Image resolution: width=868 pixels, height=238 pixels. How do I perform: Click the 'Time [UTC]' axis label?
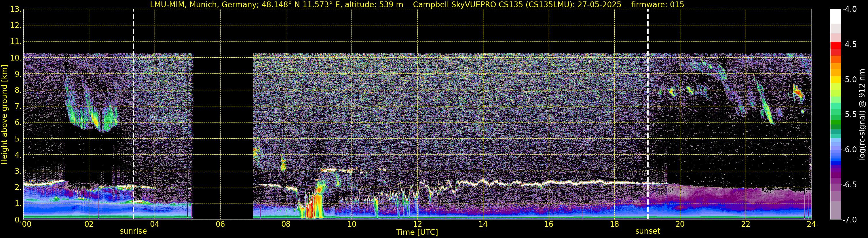[417, 232]
